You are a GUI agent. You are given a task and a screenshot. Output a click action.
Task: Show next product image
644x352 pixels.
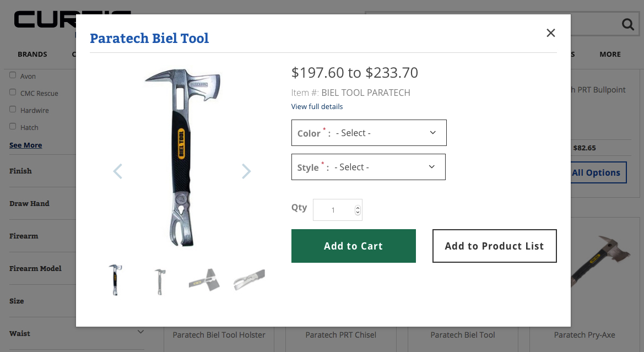coord(246,171)
